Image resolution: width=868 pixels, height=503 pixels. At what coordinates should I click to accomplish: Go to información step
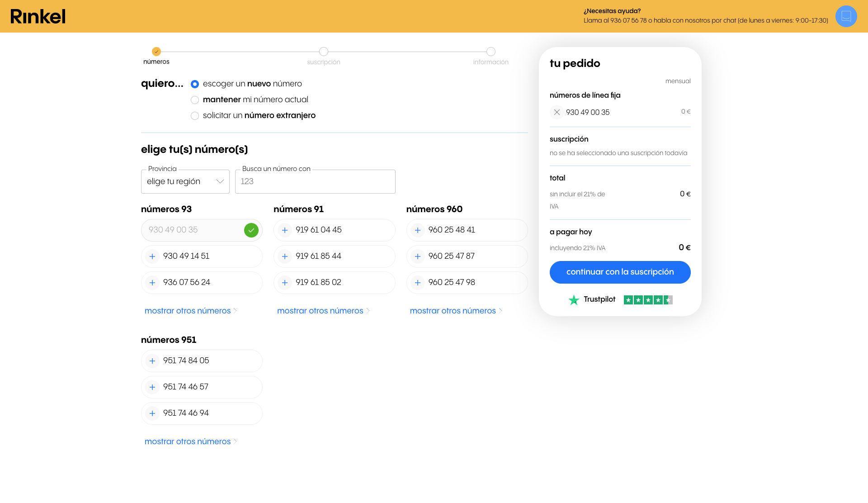[491, 52]
